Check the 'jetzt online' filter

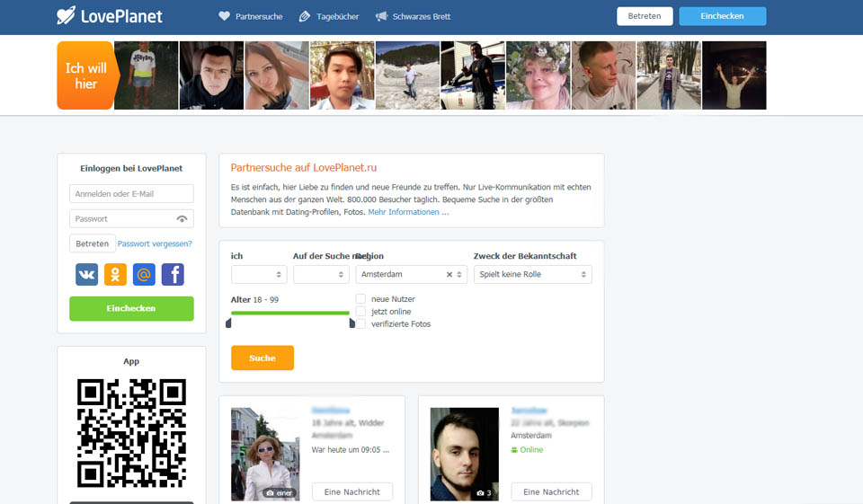[x=360, y=312]
